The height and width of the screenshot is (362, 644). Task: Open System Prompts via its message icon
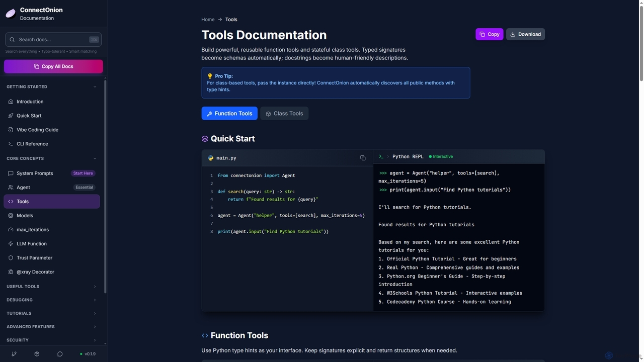(x=11, y=173)
